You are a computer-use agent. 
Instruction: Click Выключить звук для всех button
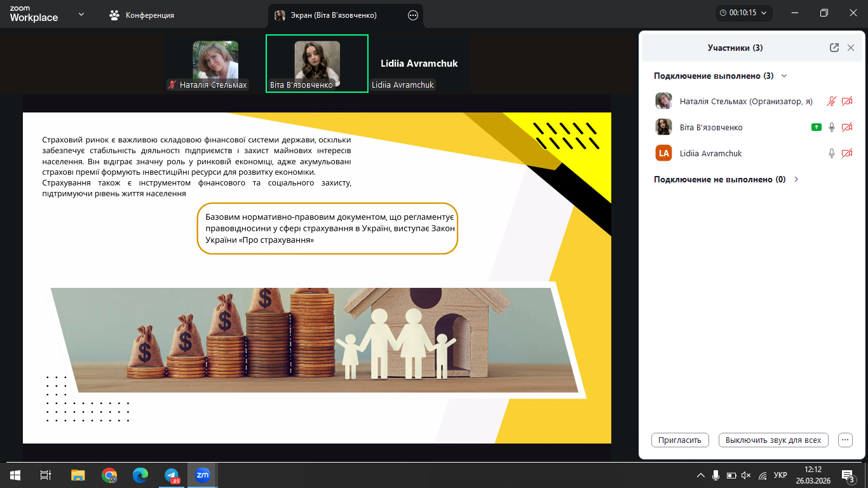[x=773, y=440]
